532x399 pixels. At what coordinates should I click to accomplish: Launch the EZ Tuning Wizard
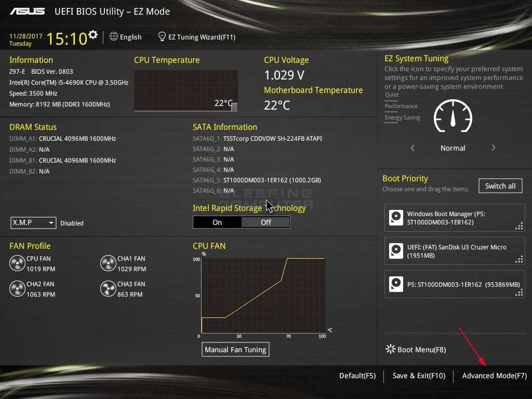click(x=196, y=37)
